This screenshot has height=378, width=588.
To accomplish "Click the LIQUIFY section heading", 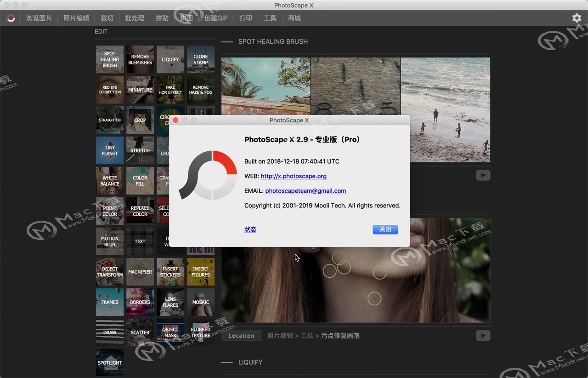I will (x=250, y=362).
